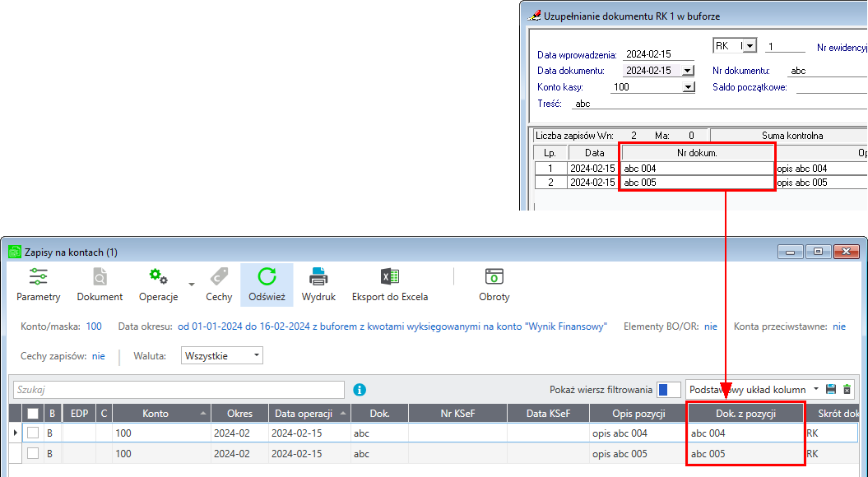Click Konto 100 cell in opis abc 005 row
The image size is (868, 477).
(161, 454)
